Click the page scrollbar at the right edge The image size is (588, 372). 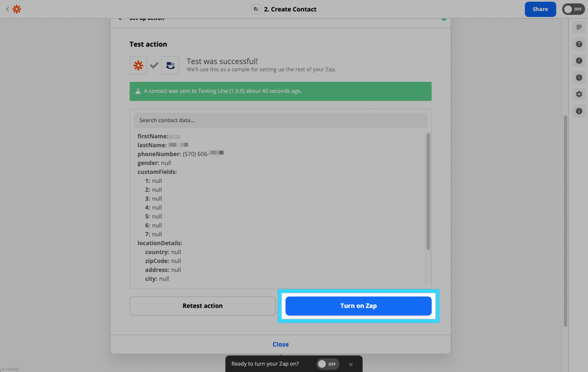tap(565, 221)
